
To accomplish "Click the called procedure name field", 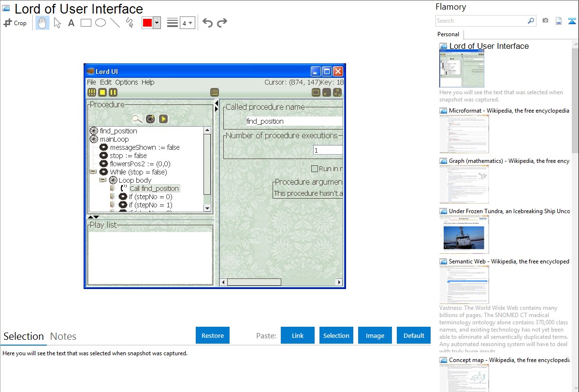I will (x=294, y=121).
